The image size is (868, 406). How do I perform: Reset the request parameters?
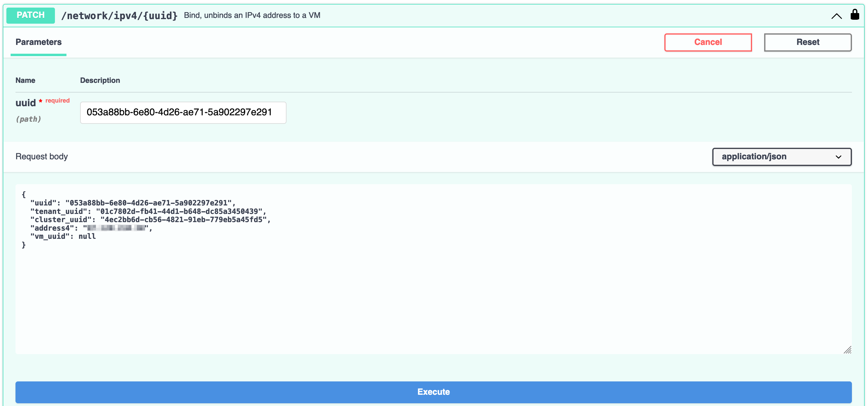(808, 42)
